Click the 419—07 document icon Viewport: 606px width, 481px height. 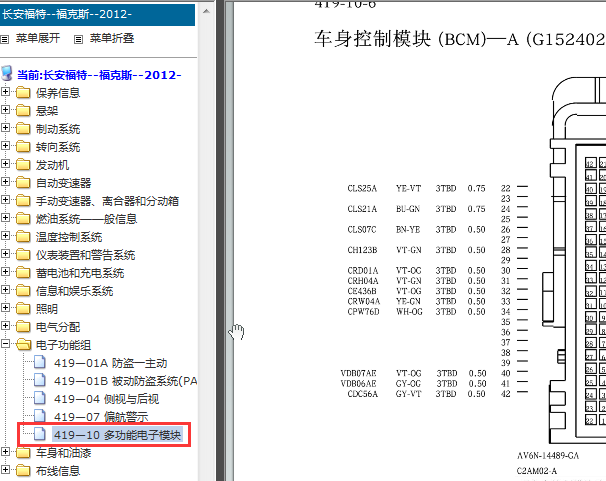40,416
